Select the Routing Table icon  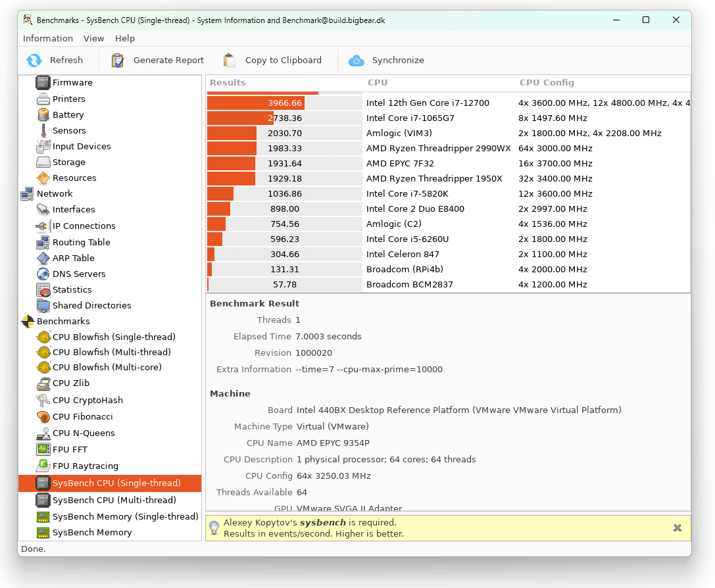click(x=43, y=243)
